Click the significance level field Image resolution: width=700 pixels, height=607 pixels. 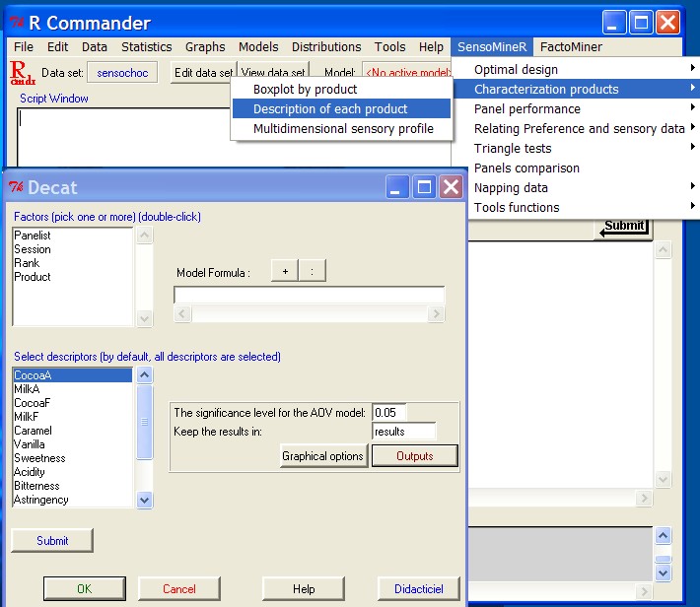pyautogui.click(x=389, y=413)
